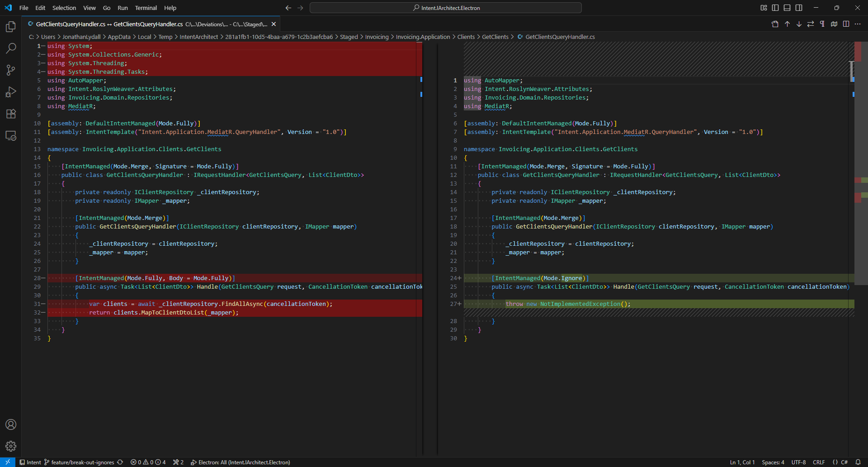Click the open file icon in editor toolbar
This screenshot has height=467, width=868.
(x=775, y=24)
